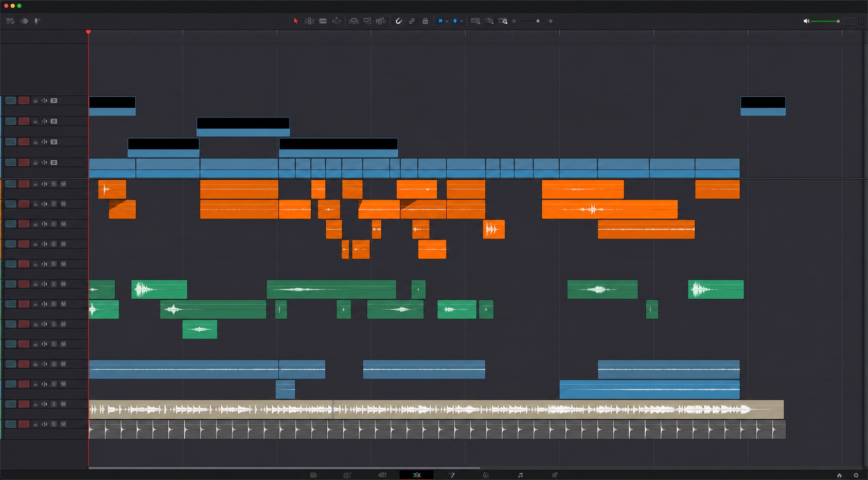868x480 pixels.
Task: Open Timeline View Options icon
Action: pos(10,21)
